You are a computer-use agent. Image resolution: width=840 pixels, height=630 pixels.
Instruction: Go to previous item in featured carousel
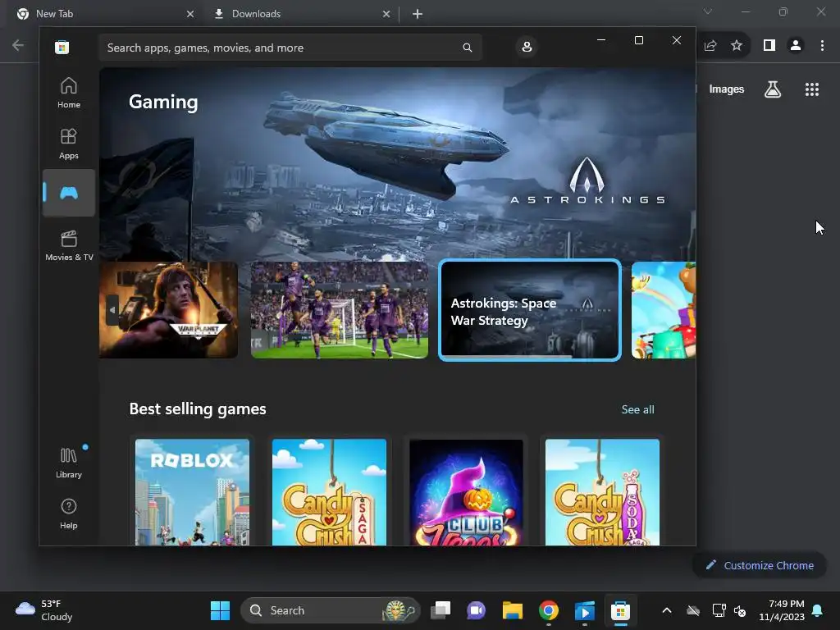pos(112,309)
